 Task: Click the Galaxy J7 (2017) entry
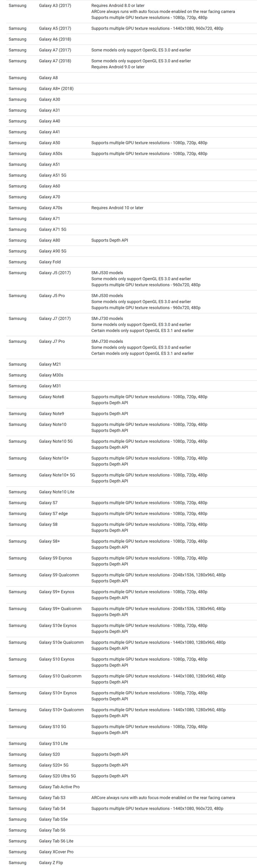click(55, 319)
